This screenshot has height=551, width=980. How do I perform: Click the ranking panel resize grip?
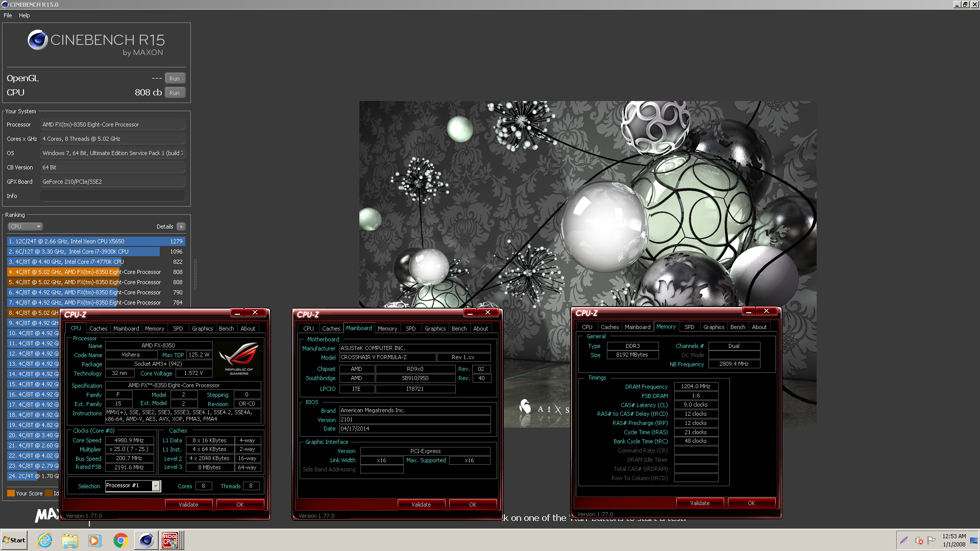pyautogui.click(x=195, y=274)
